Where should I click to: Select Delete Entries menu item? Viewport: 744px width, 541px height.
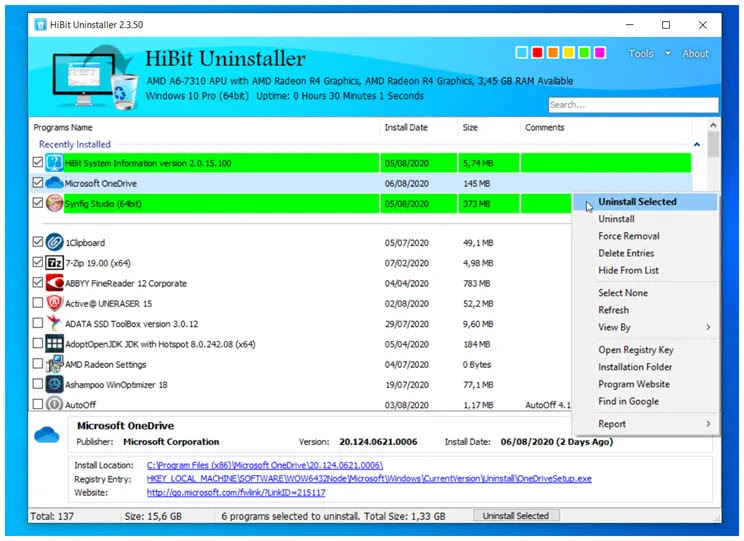point(645,253)
